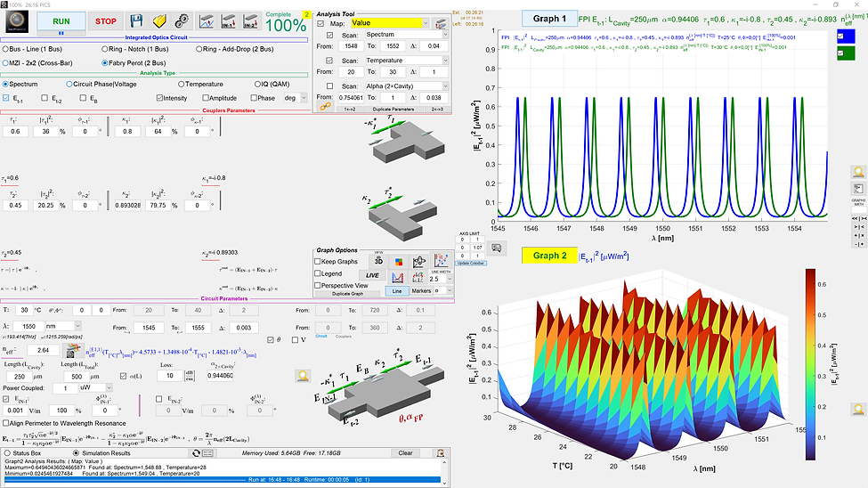The height and width of the screenshot is (488, 868).
Task: Select the Simulation Results view
Action: pos(77,453)
